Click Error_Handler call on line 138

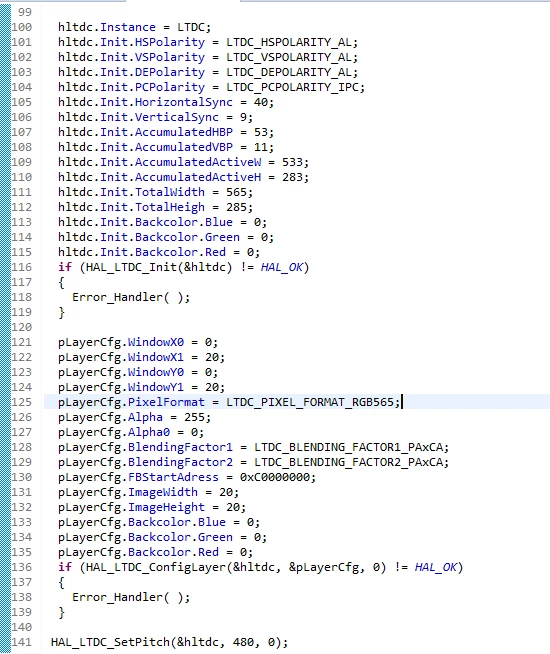click(131, 598)
